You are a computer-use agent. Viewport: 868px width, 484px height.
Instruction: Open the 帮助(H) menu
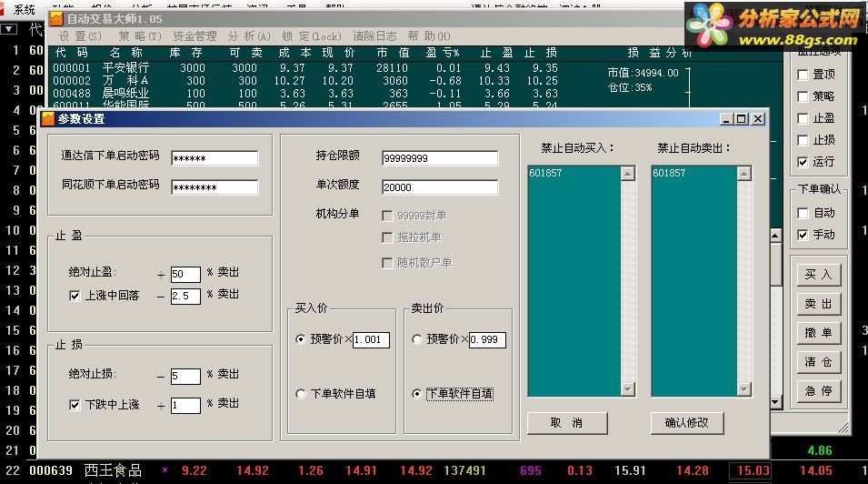[x=429, y=36]
